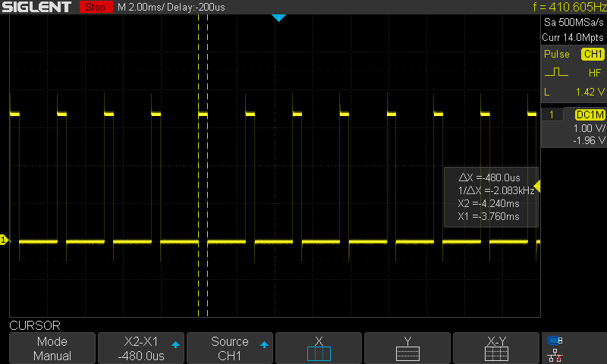Click the X1 =-3.760ms cursor readout
Viewport: 607px width, 364px height.
[x=488, y=216]
